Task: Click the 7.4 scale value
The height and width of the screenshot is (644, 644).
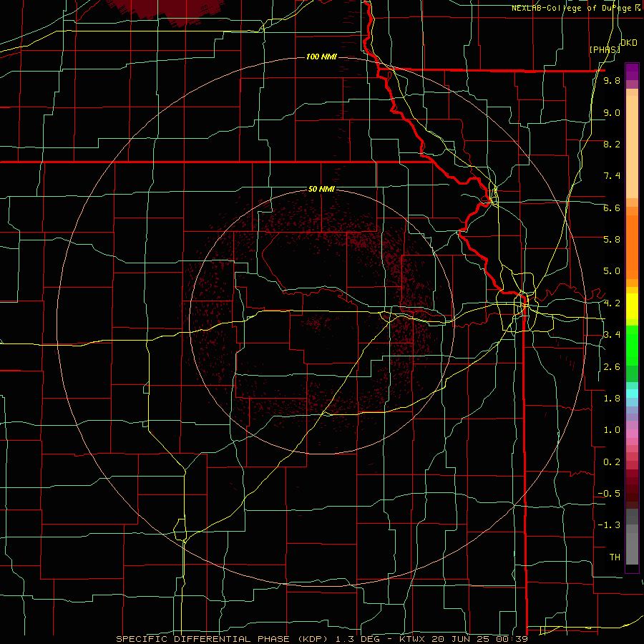Action: (x=612, y=176)
